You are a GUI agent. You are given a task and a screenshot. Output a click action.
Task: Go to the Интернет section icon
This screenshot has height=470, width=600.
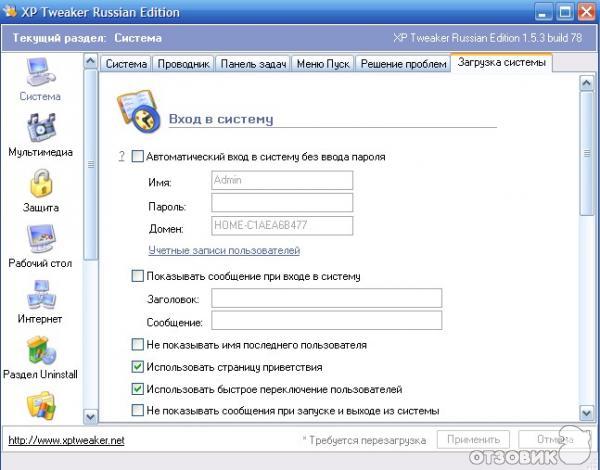pyautogui.click(x=41, y=295)
